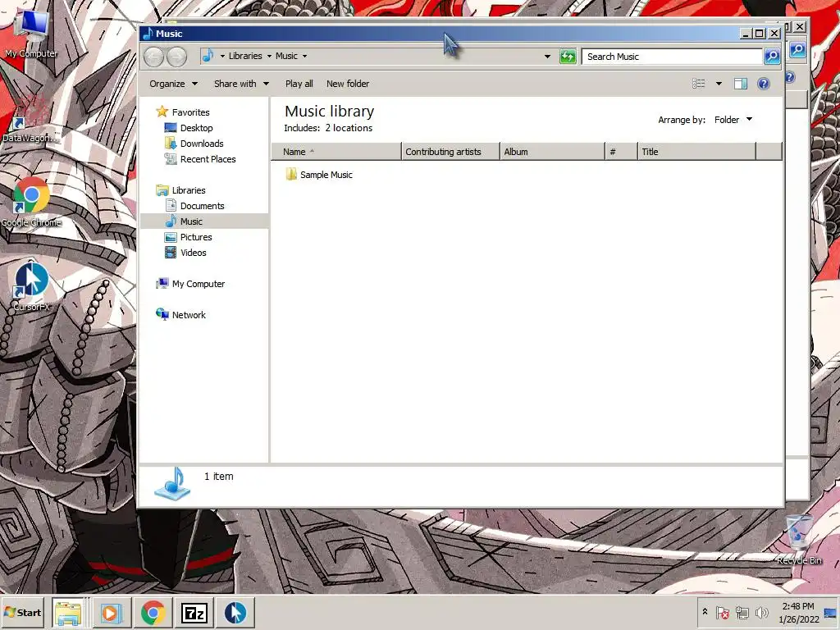Click the Action Center flag tray icon

722,612
